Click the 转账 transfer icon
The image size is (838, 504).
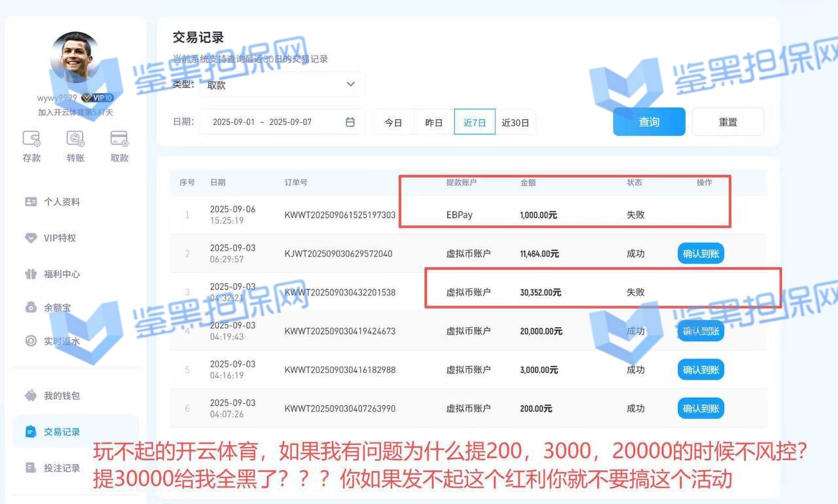[75, 139]
